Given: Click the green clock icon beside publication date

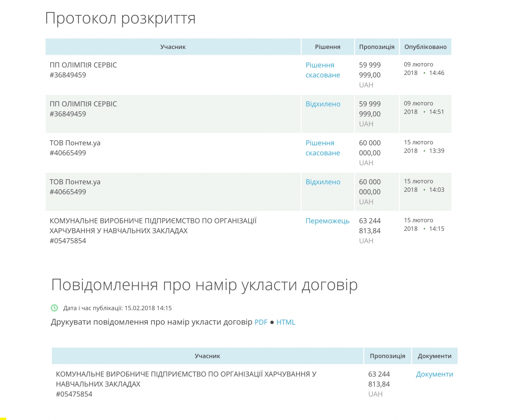Looking at the screenshot, I should pos(54,308).
